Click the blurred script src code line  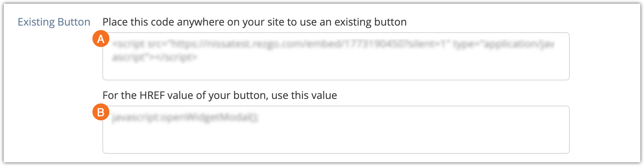click(333, 44)
